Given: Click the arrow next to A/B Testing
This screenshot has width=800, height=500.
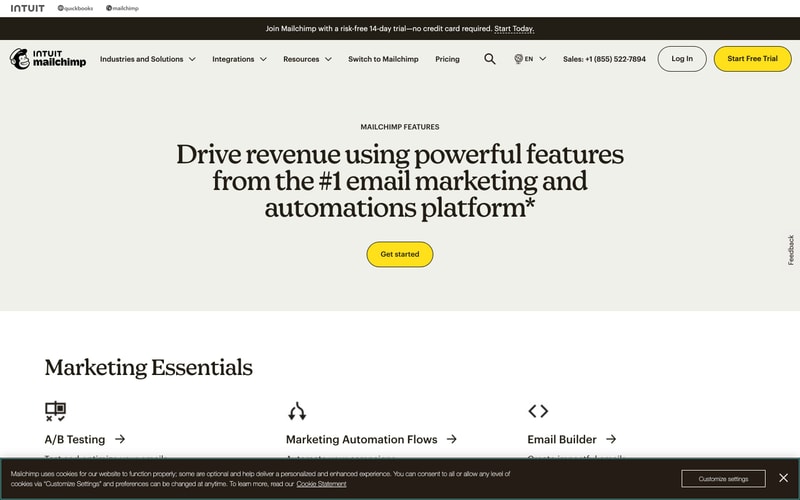Looking at the screenshot, I should tap(120, 439).
